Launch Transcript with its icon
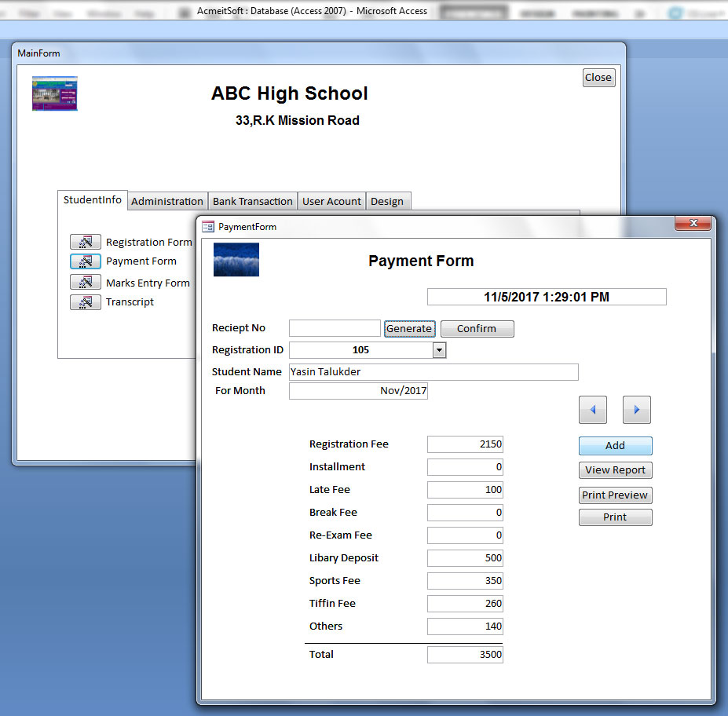The height and width of the screenshot is (716, 728). (x=86, y=301)
